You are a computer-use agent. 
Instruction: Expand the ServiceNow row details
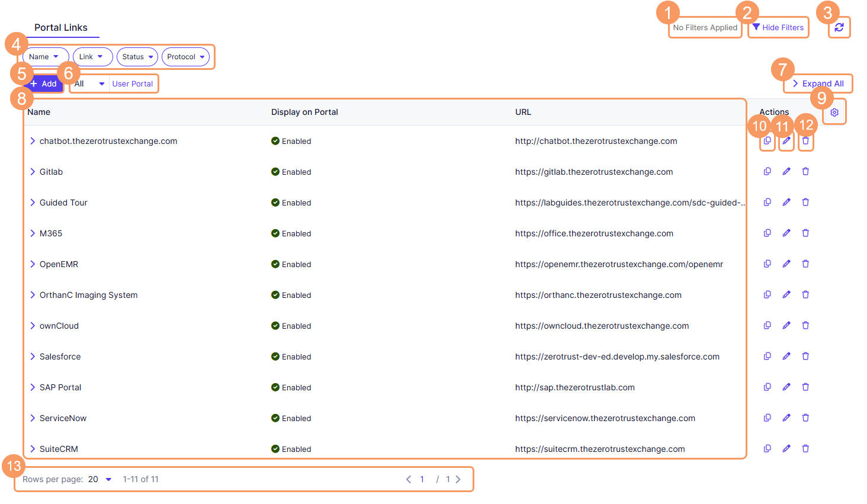click(x=33, y=418)
